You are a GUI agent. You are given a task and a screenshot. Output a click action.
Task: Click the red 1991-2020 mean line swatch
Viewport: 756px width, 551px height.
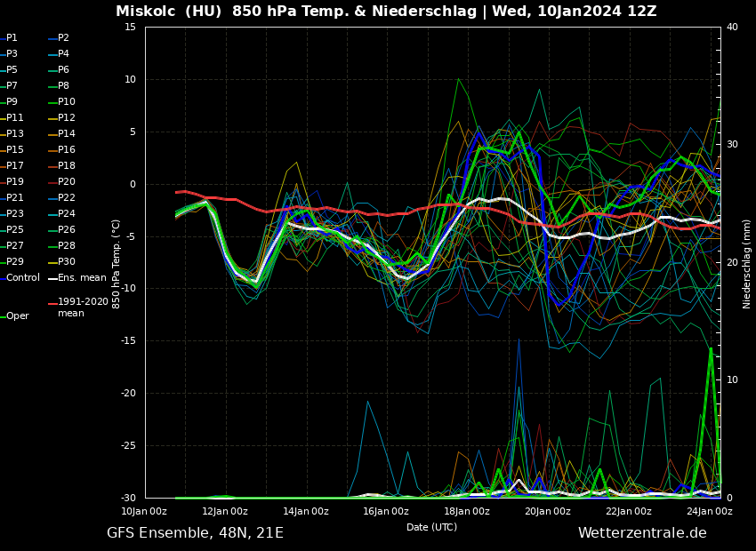pyautogui.click(x=52, y=303)
